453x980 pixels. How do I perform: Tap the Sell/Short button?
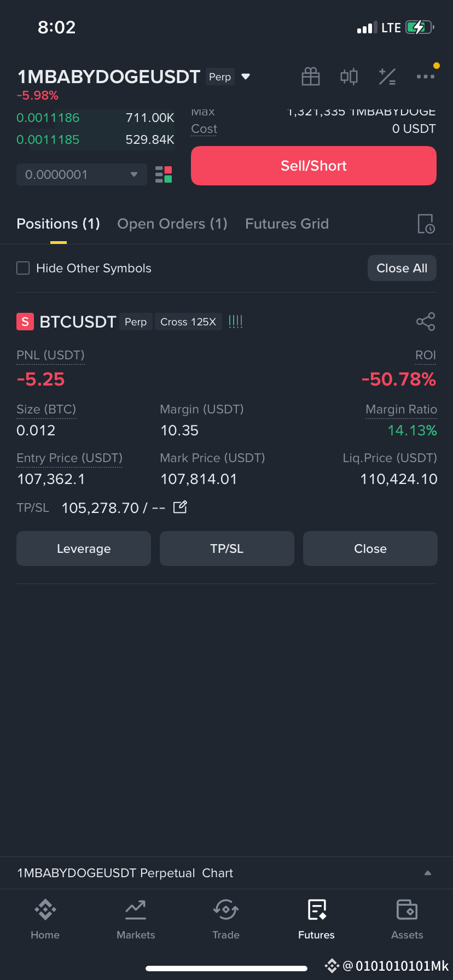313,166
